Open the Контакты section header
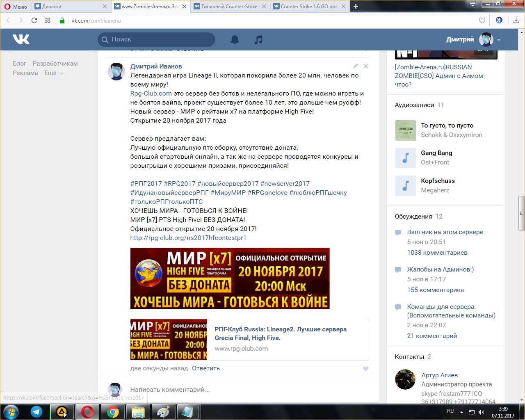 [x=409, y=357]
